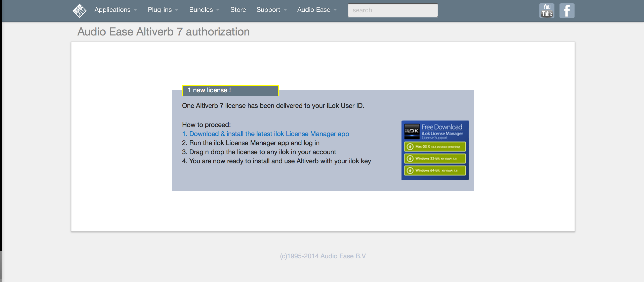Download iLok Manager for Windows 64-bit
This screenshot has width=644, height=282.
pyautogui.click(x=435, y=171)
